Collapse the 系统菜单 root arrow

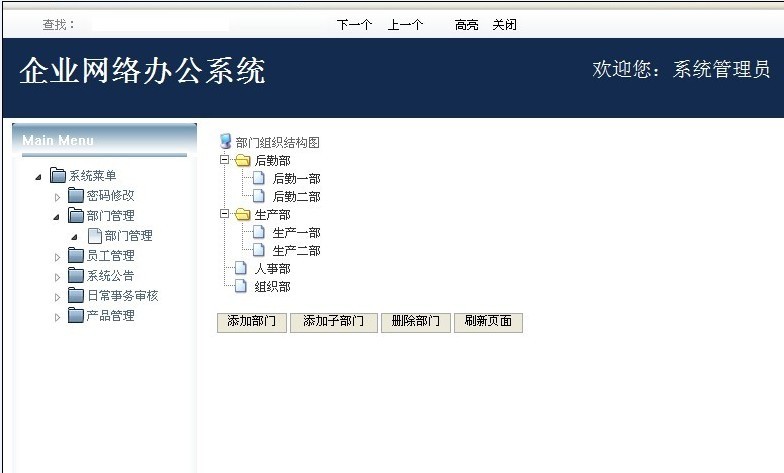(39, 177)
